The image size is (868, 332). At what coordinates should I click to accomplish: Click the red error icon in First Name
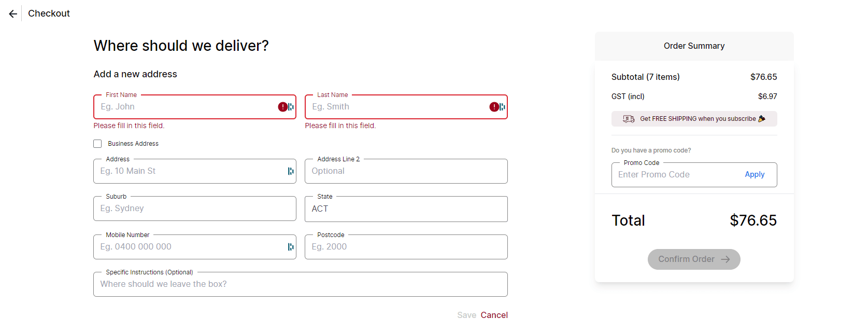pyautogui.click(x=282, y=107)
